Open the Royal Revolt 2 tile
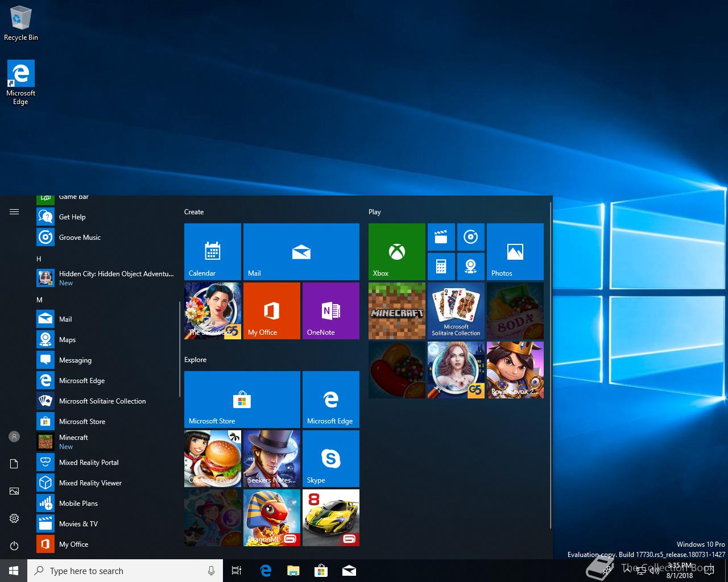Viewport: 728px width, 582px height. point(515,369)
